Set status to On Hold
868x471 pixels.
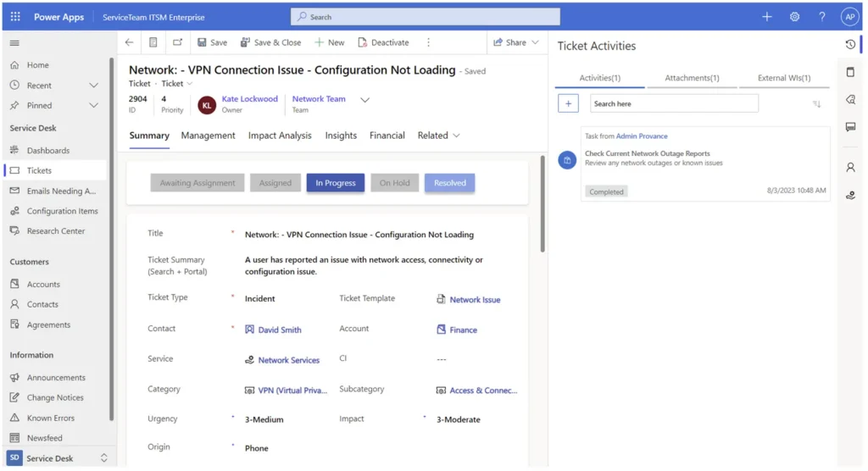[x=394, y=183]
